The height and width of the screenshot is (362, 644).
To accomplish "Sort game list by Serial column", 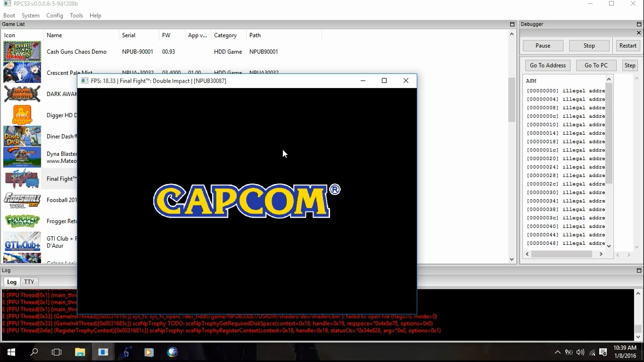I will (x=139, y=35).
